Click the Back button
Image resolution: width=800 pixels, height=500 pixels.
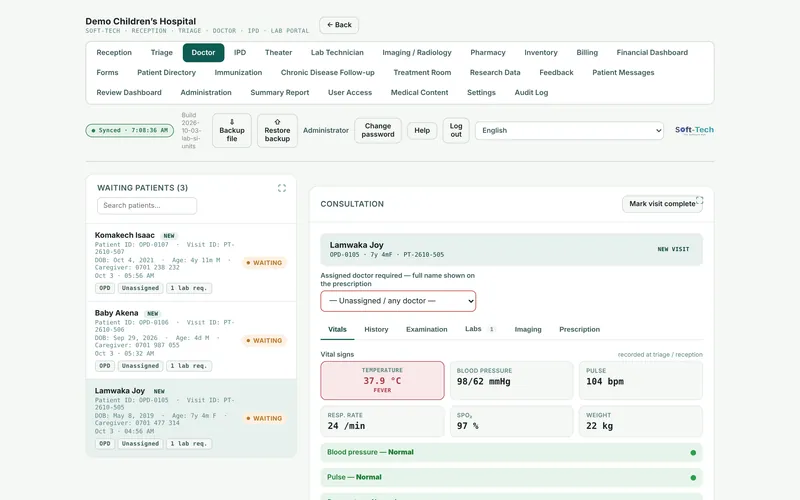pos(339,25)
